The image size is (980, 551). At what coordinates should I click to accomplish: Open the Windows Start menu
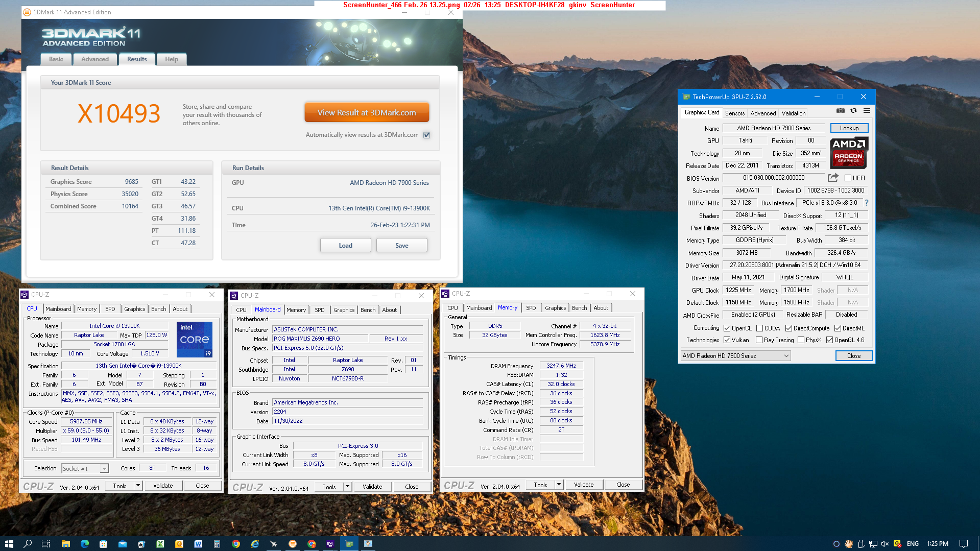coord(9,543)
